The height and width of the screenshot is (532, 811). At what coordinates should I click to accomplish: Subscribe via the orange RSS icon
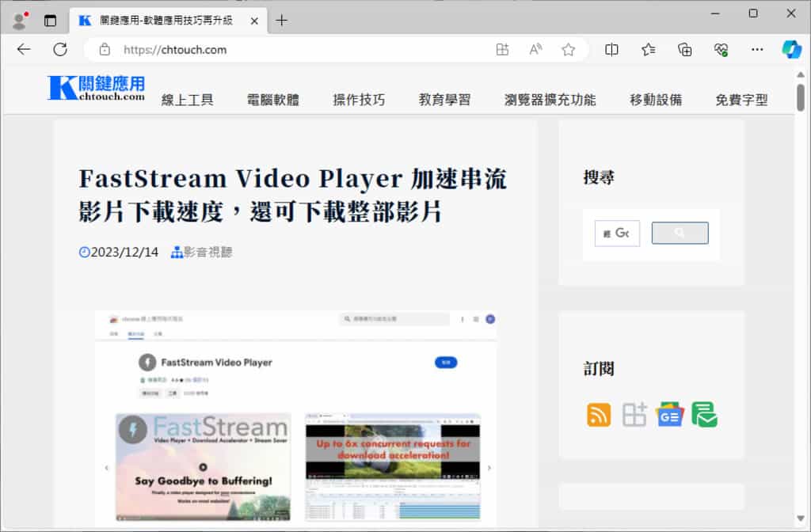pyautogui.click(x=599, y=415)
